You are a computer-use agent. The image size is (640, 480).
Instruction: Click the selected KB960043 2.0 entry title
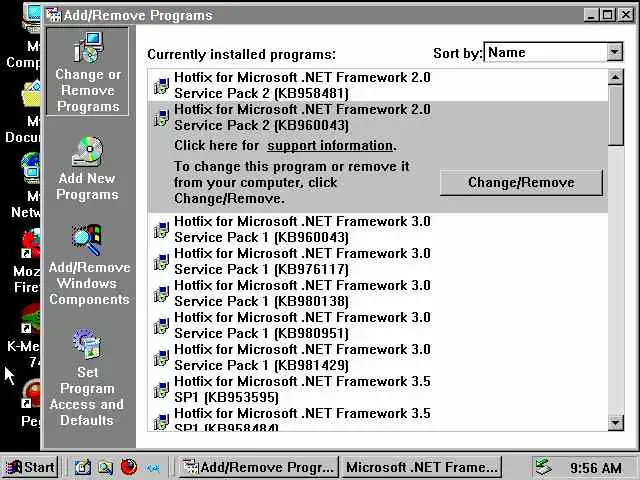302,118
